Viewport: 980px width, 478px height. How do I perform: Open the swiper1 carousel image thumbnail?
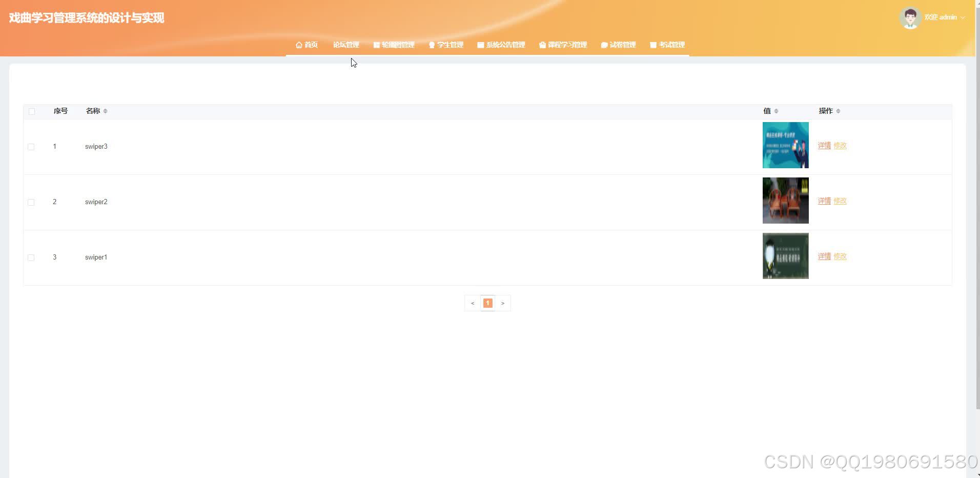785,256
